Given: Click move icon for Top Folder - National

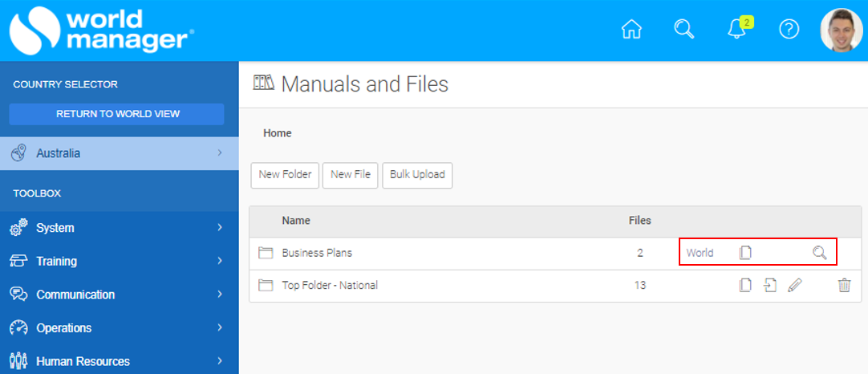Looking at the screenshot, I should point(770,286).
